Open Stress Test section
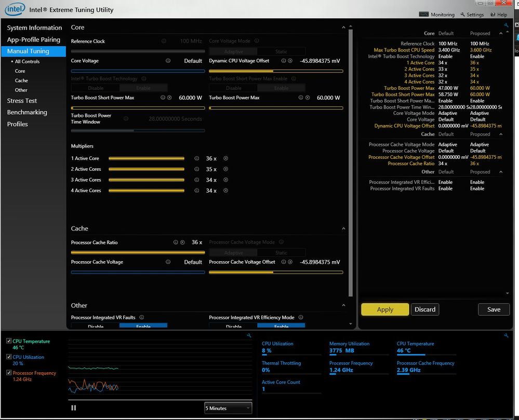Viewport: 519px width, 420px height. coord(22,101)
